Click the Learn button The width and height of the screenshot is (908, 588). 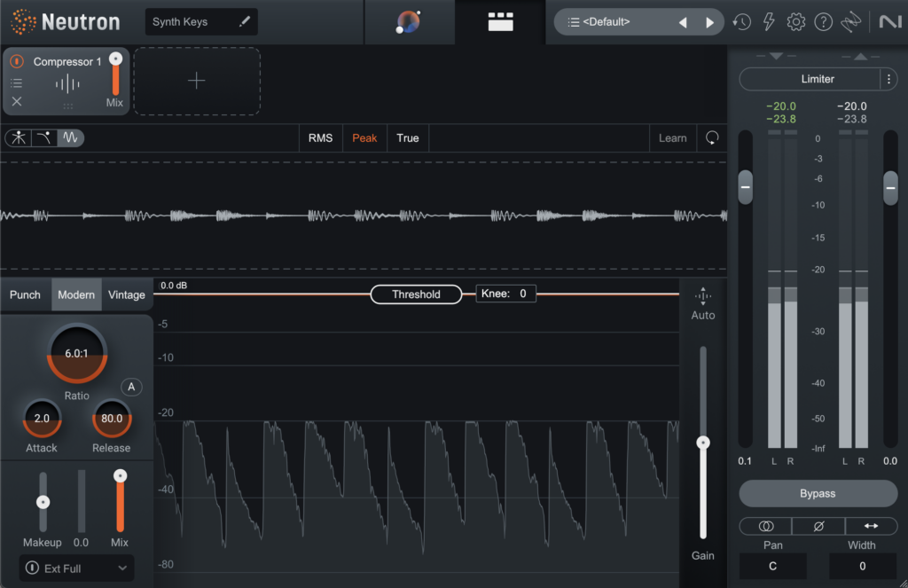click(672, 137)
